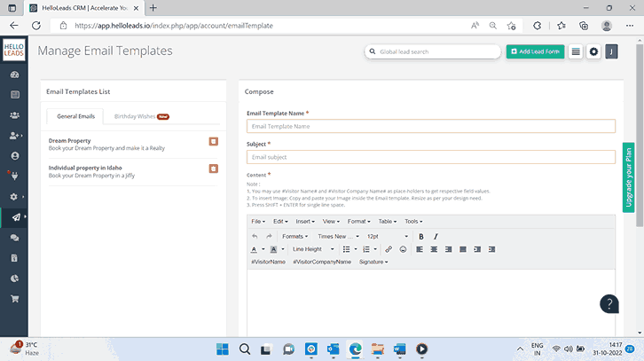Click the Add Lead Form button
Image resolution: width=644 pixels, height=361 pixels.
[535, 51]
